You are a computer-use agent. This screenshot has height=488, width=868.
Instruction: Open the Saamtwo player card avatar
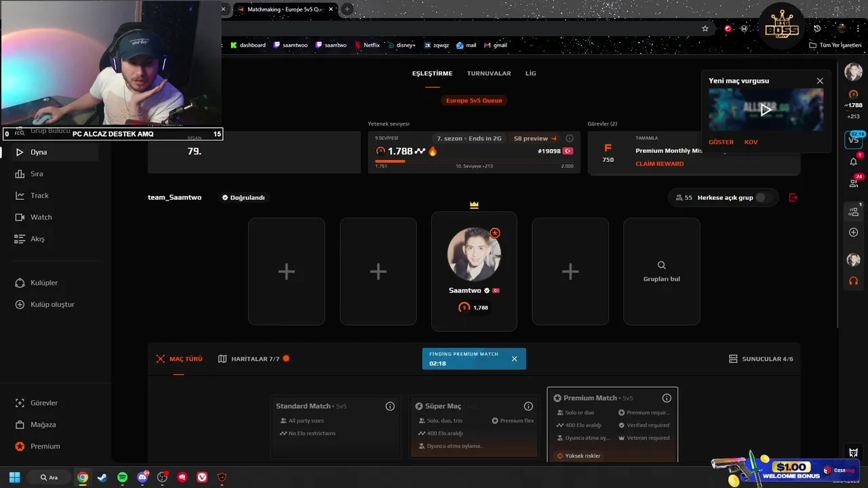pos(474,254)
